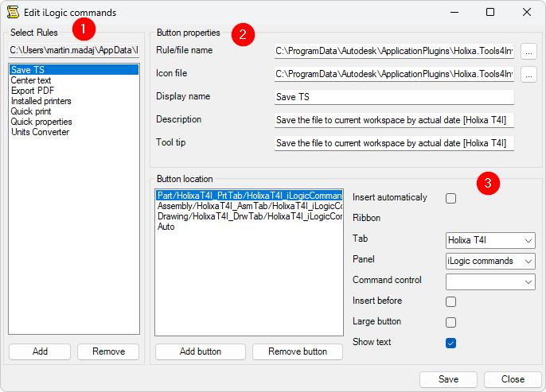Pick the Assembly button location entry
This screenshot has width=546, height=392.
(249, 205)
